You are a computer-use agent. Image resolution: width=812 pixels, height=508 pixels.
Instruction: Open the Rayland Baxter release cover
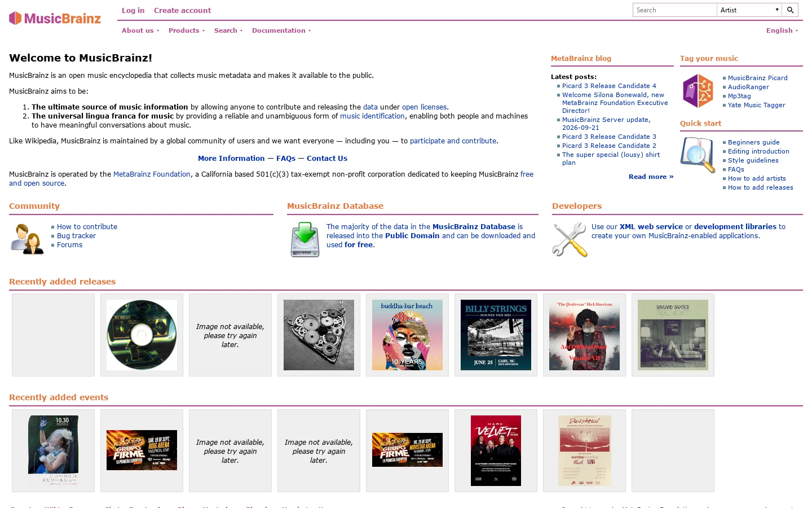click(x=673, y=335)
